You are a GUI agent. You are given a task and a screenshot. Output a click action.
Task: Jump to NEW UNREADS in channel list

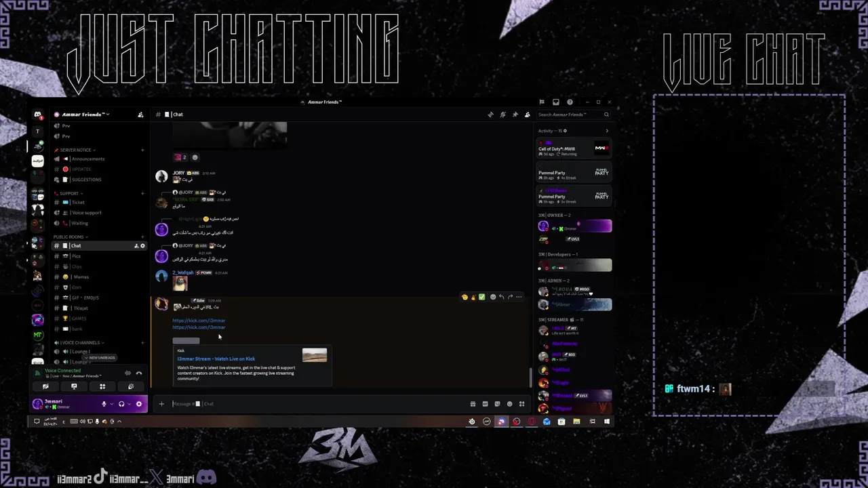point(100,358)
